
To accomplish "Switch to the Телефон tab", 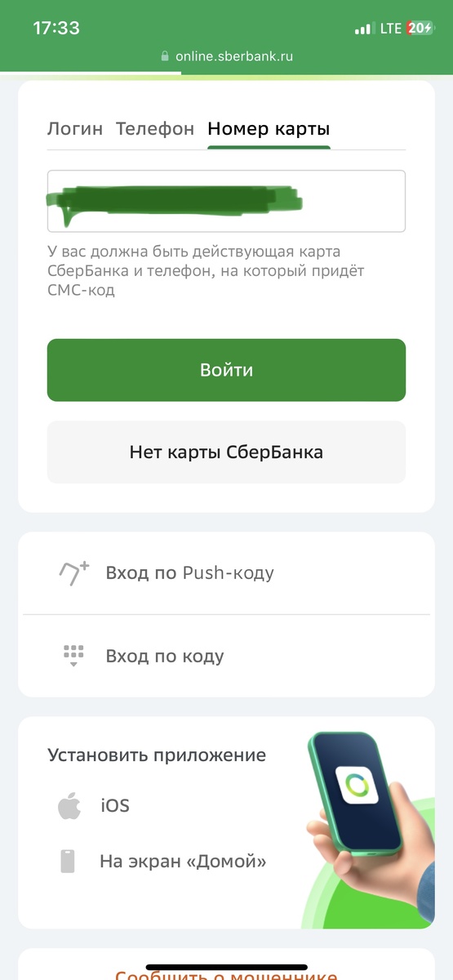I will coord(155,128).
